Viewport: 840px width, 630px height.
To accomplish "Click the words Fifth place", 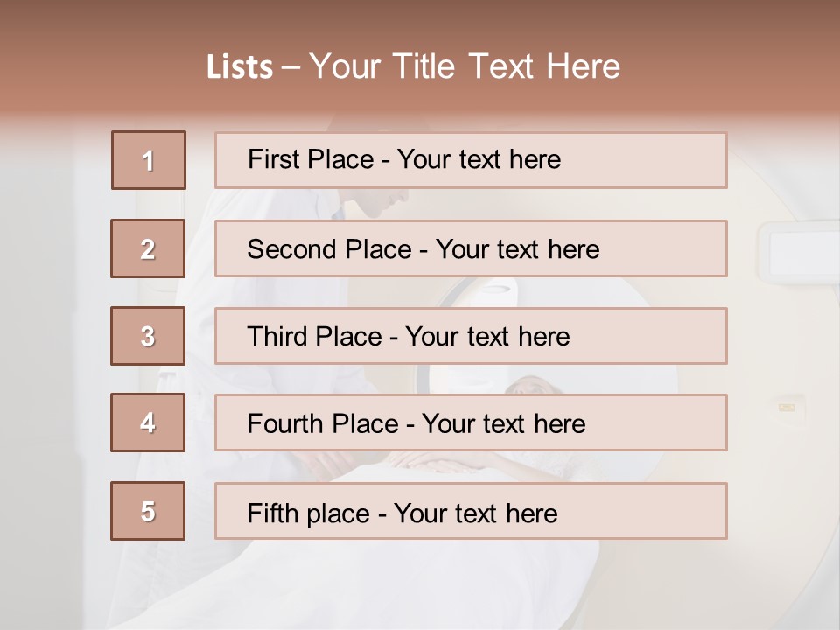I will [309, 514].
